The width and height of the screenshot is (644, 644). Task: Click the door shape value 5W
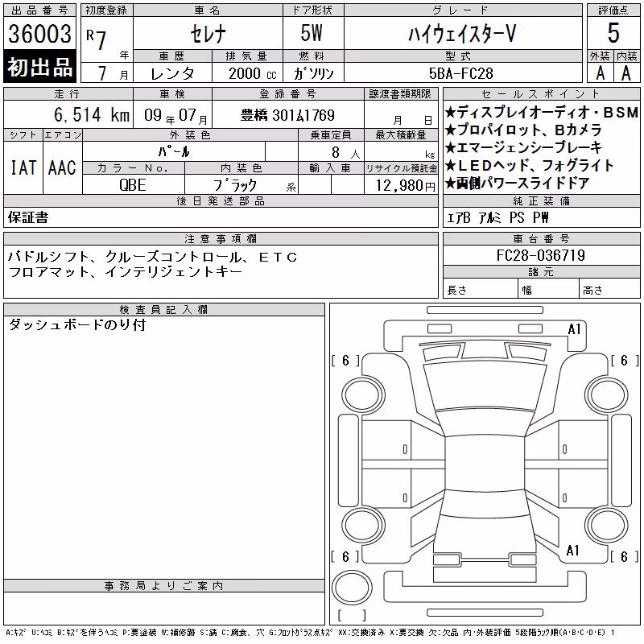312,33
